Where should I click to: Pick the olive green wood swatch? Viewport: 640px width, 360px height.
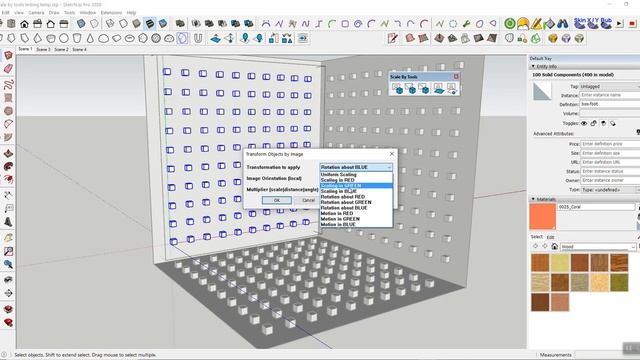pyautogui.click(x=619, y=282)
